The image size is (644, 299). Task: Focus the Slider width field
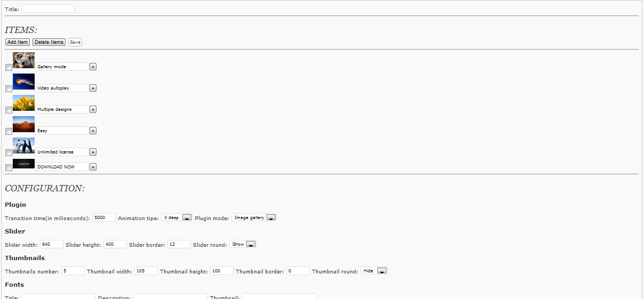(52, 244)
